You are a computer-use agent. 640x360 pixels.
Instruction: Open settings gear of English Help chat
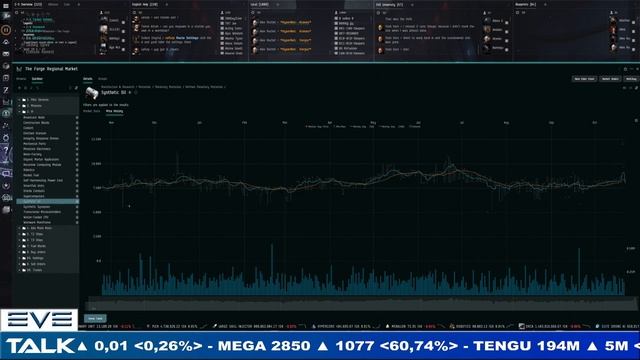[x=134, y=13]
